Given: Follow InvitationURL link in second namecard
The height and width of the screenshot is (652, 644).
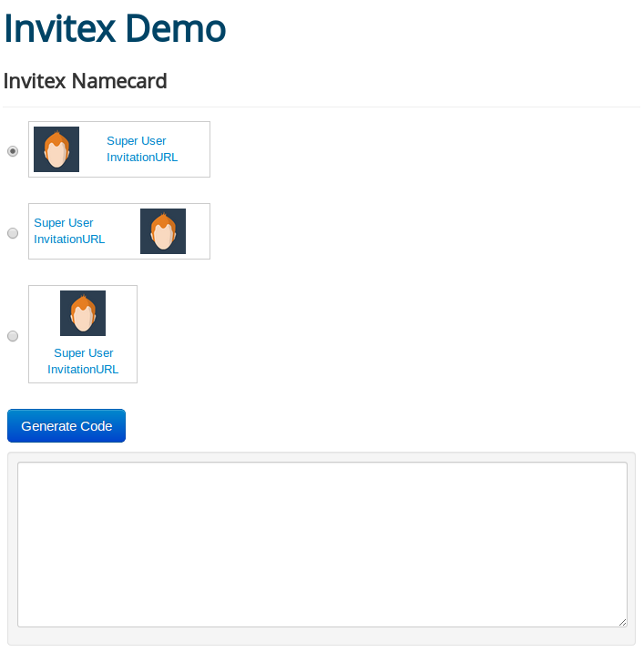Looking at the screenshot, I should pos(69,239).
